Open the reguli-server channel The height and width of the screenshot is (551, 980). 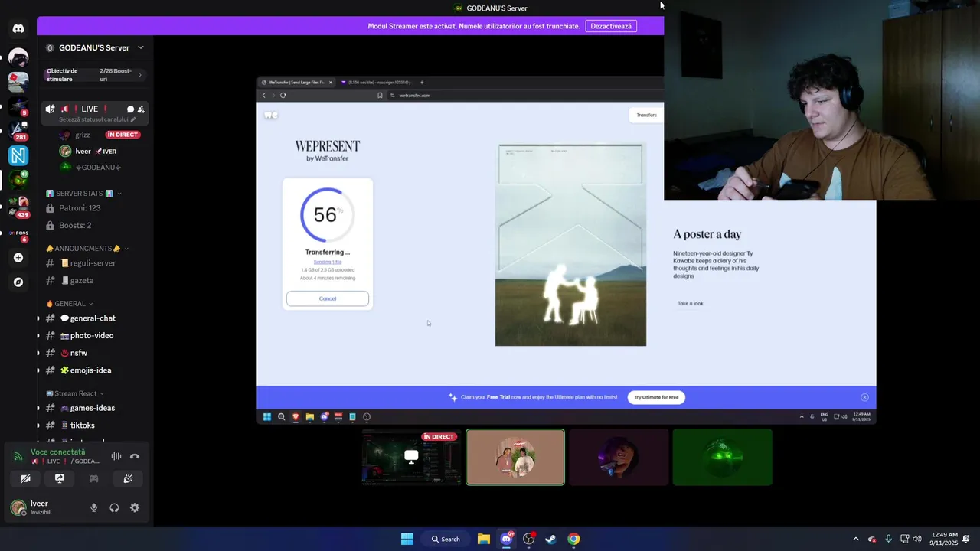(95, 263)
